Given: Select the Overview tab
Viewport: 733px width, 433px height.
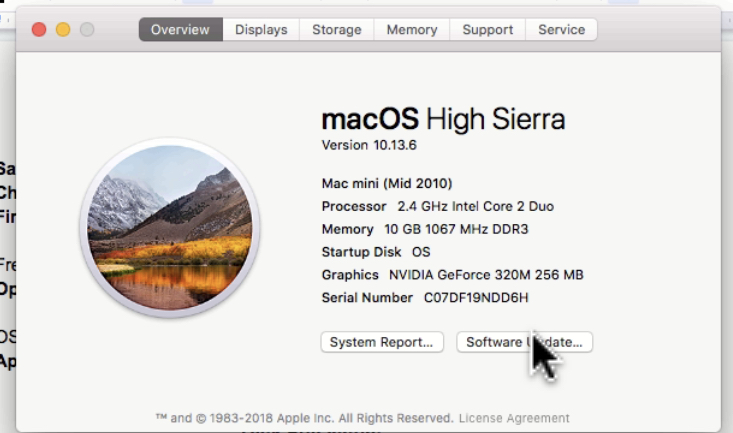Looking at the screenshot, I should (x=180, y=29).
